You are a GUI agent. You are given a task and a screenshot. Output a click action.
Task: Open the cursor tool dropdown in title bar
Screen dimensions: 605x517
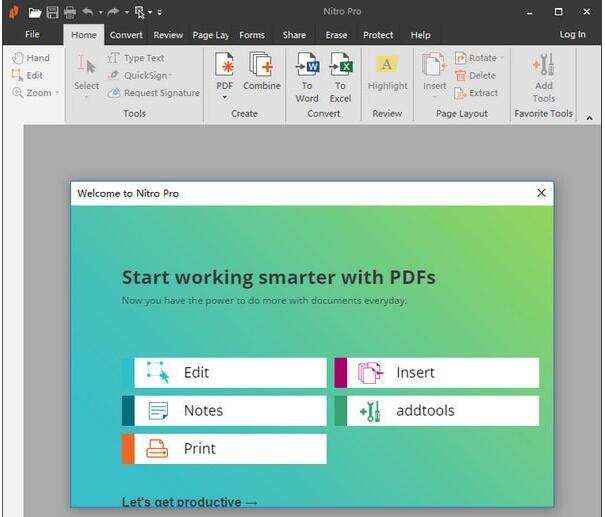(150, 12)
